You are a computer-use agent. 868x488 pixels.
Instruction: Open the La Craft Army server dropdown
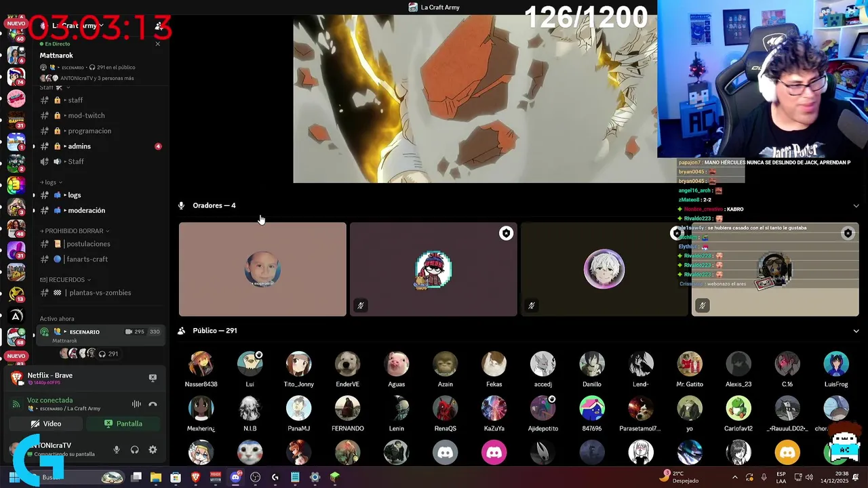[78, 26]
